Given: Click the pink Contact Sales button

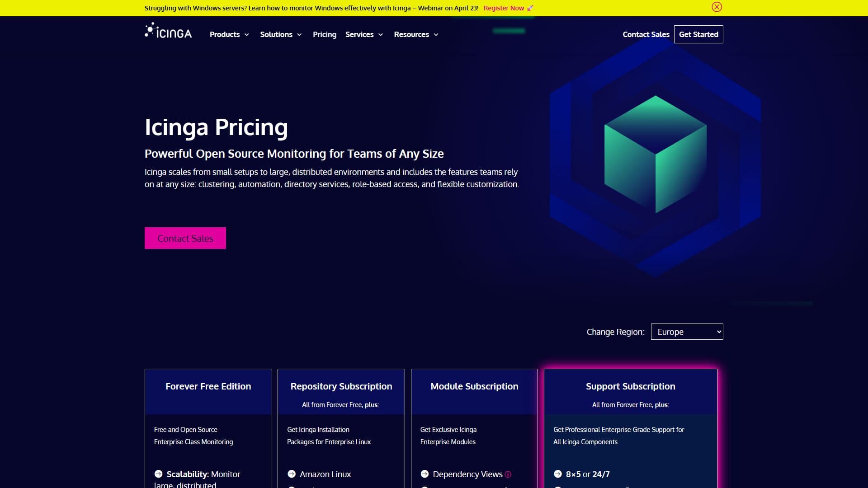Looking at the screenshot, I should tap(185, 238).
